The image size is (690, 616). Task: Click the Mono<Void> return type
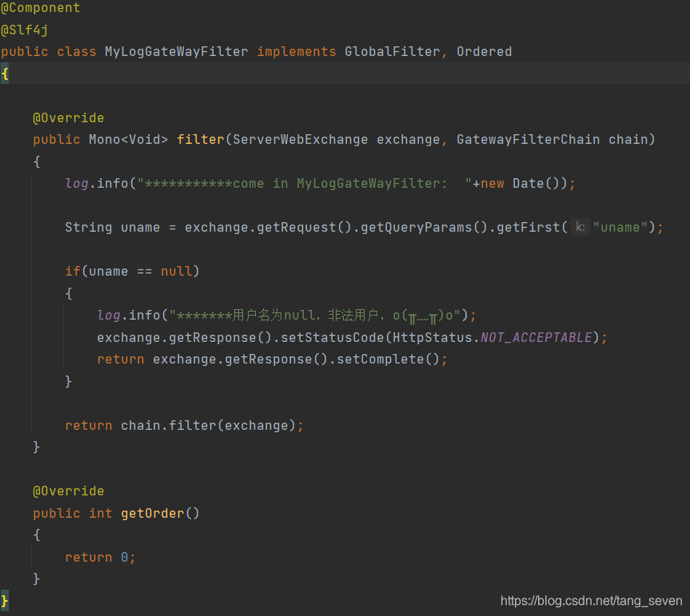click(x=129, y=140)
